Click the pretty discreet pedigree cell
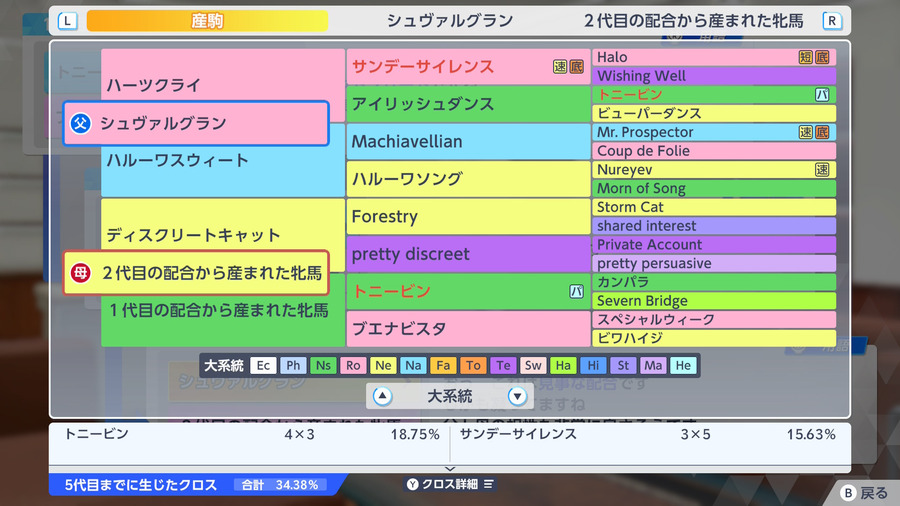 coord(468,254)
